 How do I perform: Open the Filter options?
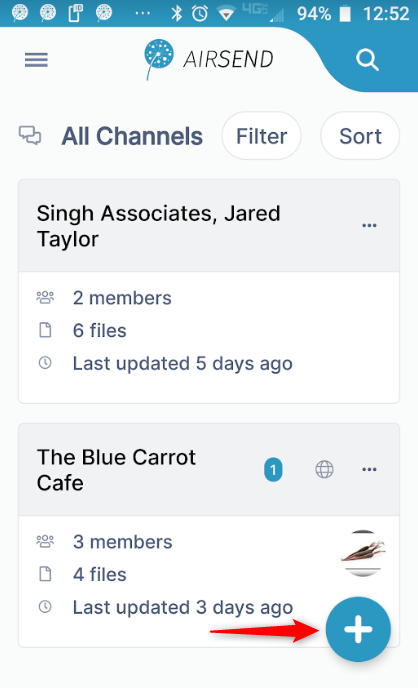pyautogui.click(x=261, y=136)
